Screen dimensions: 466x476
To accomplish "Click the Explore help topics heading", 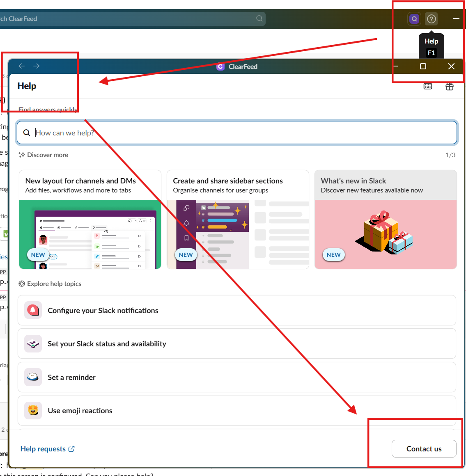I will click(54, 284).
